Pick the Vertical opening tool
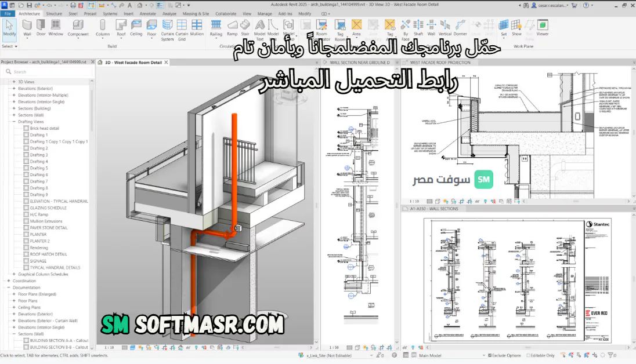 (x=445, y=28)
